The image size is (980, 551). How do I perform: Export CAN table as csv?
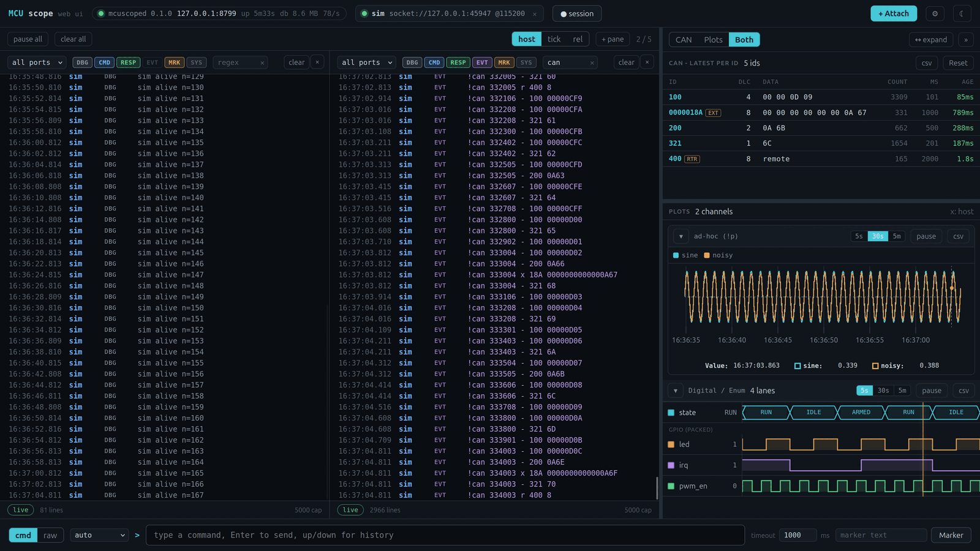(927, 63)
